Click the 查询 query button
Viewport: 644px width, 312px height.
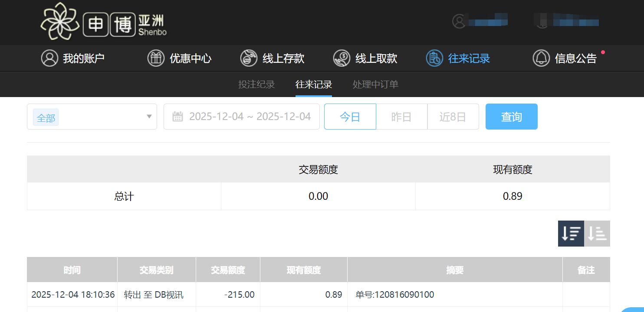pyautogui.click(x=511, y=116)
